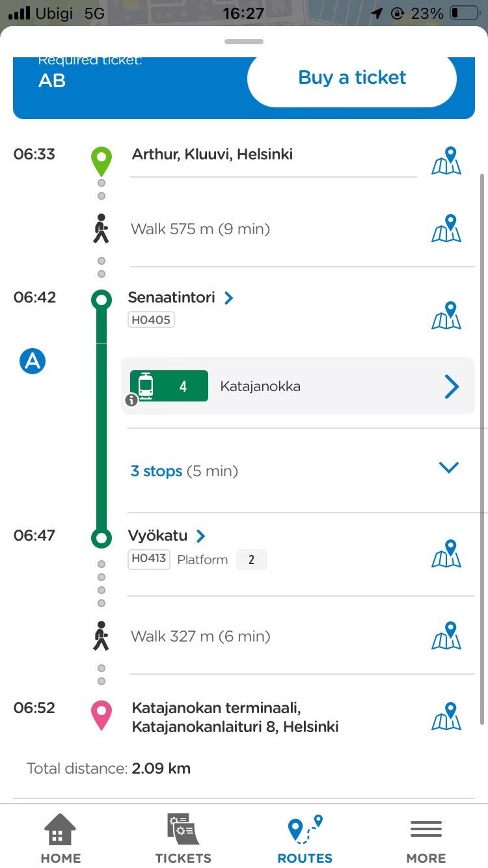Select the Routes tab
488x868 pixels.
(x=305, y=839)
